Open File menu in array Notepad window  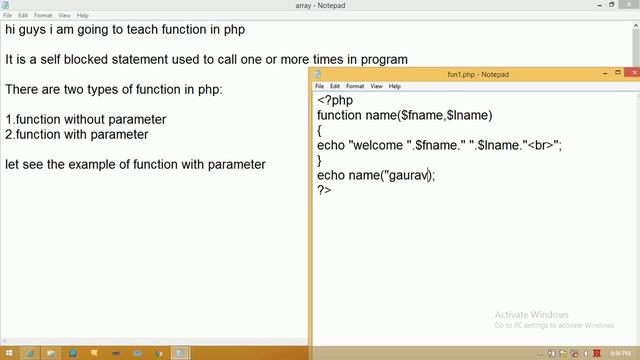[7, 16]
